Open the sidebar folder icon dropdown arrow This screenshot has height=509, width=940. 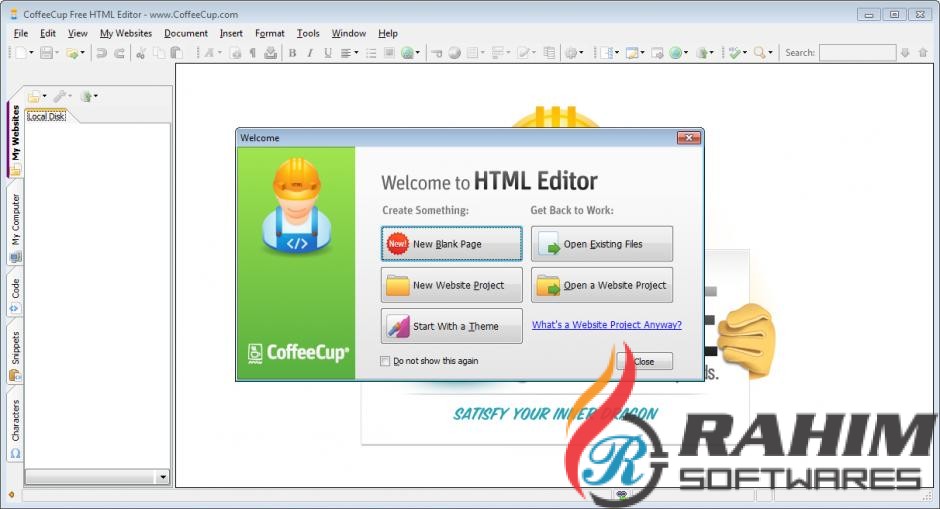(x=44, y=96)
